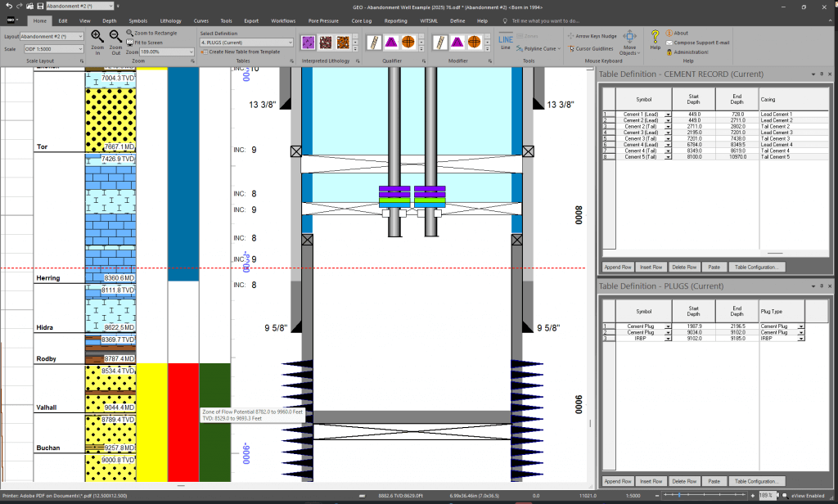
Task: Click the zoom slider minus button
Action: point(657,496)
